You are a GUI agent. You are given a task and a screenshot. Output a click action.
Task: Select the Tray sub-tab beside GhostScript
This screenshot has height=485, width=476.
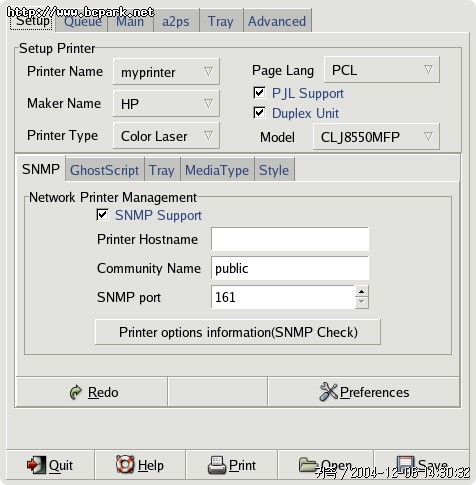162,170
